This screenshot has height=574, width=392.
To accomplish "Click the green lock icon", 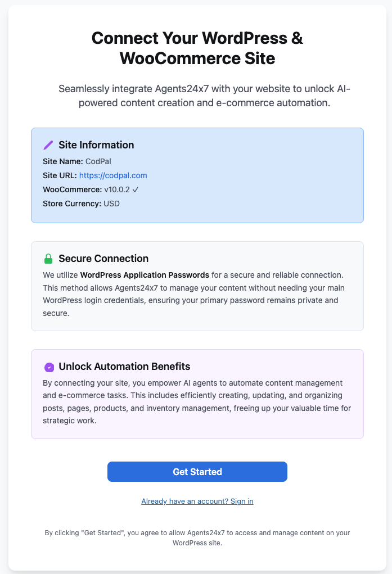I will click(48, 259).
